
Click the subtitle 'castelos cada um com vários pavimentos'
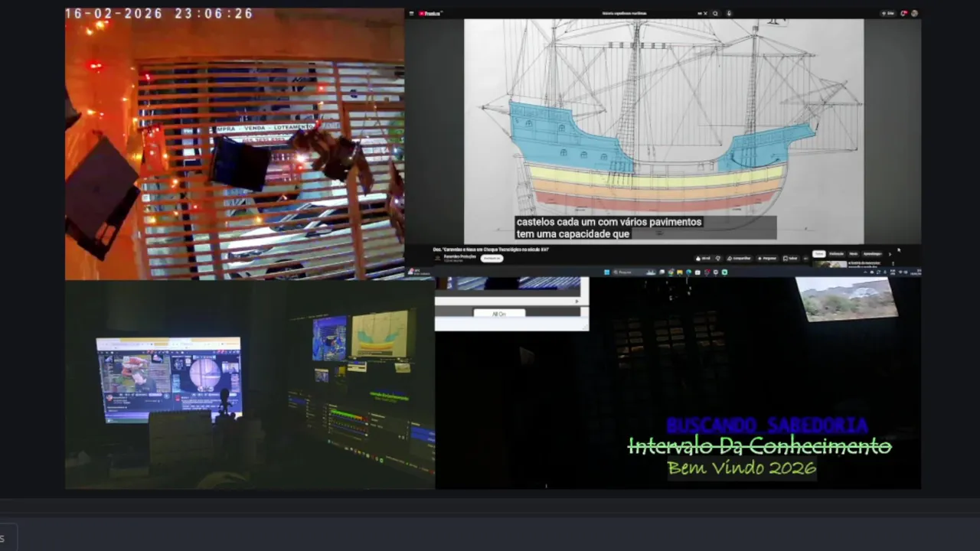609,222
